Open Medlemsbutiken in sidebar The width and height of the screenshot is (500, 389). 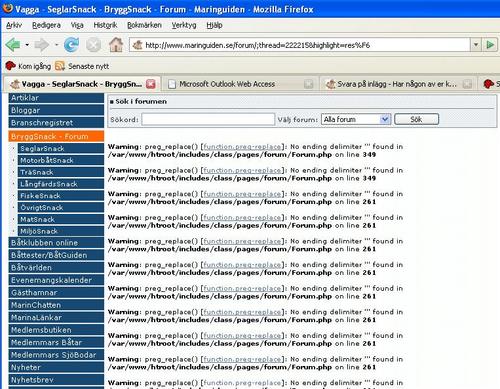(56, 330)
